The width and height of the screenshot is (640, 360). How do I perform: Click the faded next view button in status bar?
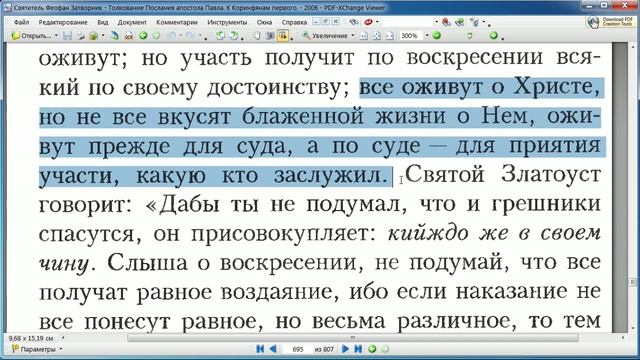point(385,349)
